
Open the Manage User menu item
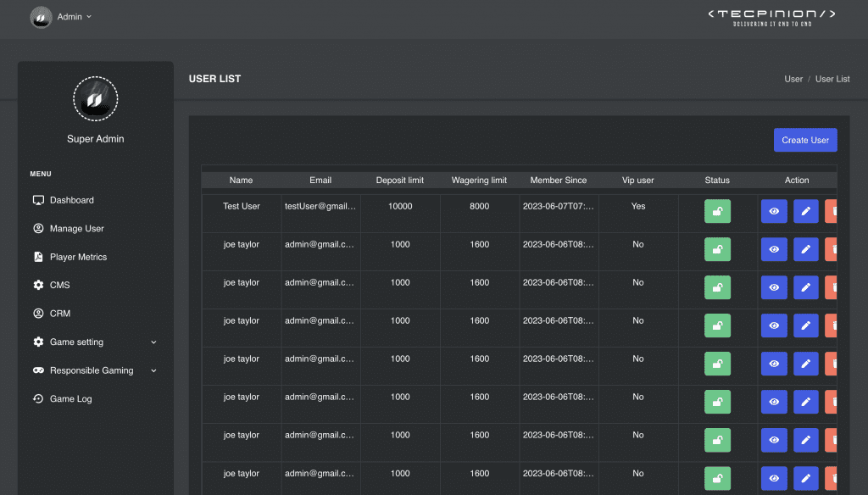76,228
